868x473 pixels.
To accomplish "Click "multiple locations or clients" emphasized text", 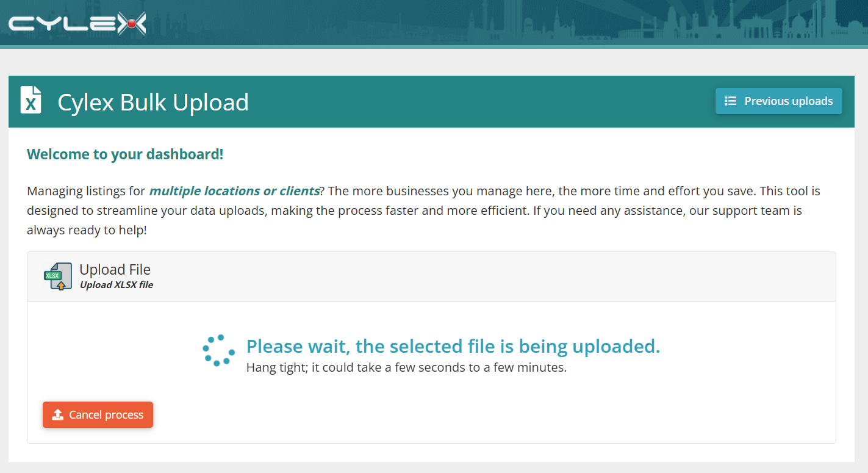I will pos(234,191).
